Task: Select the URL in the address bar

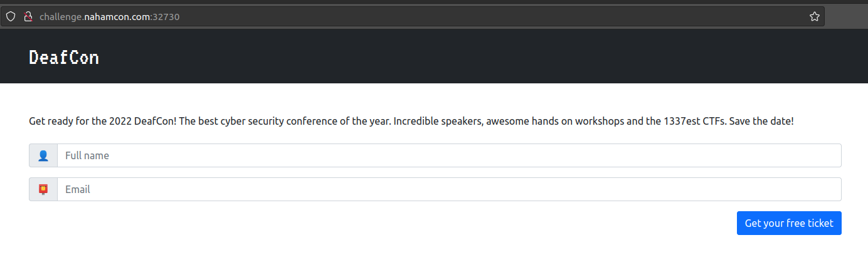Action: tap(110, 17)
